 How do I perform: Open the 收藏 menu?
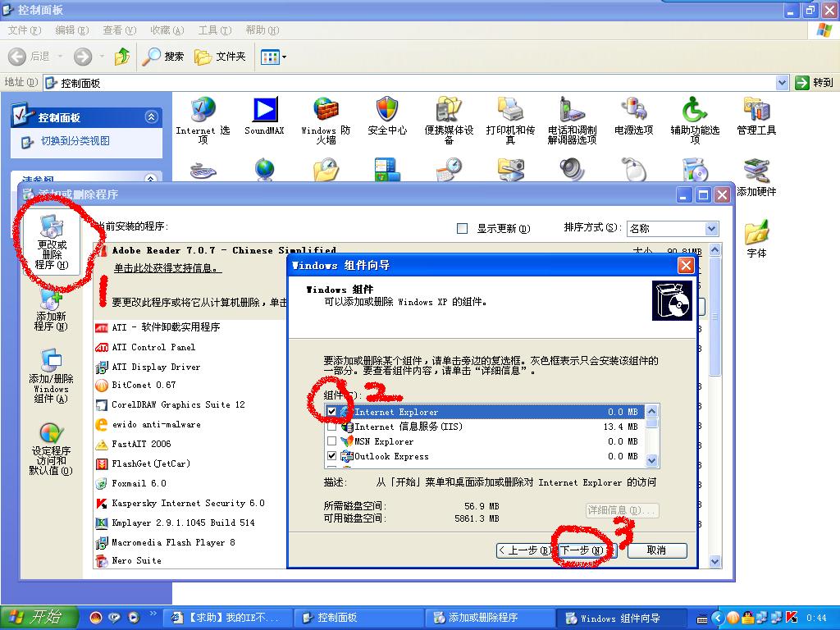[167, 30]
